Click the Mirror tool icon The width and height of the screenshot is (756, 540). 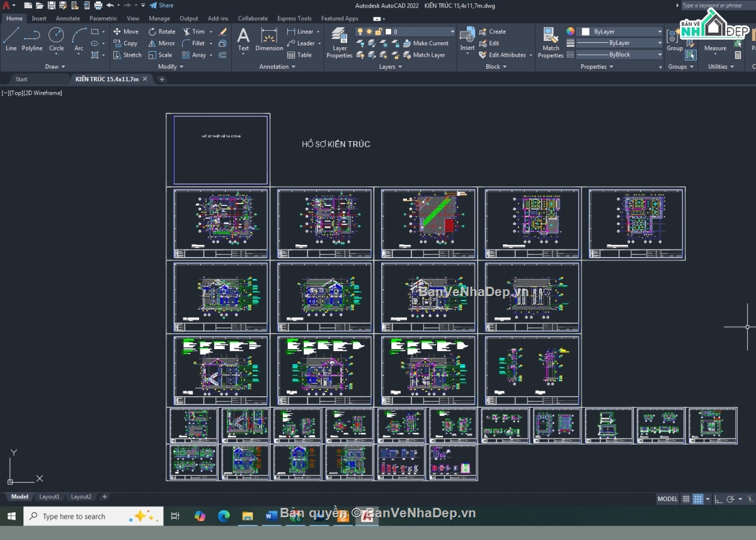click(152, 43)
